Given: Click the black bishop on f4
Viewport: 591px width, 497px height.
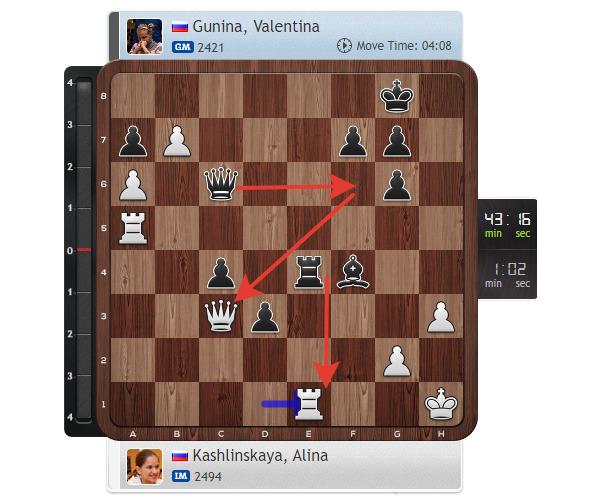Looking at the screenshot, I should (352, 272).
